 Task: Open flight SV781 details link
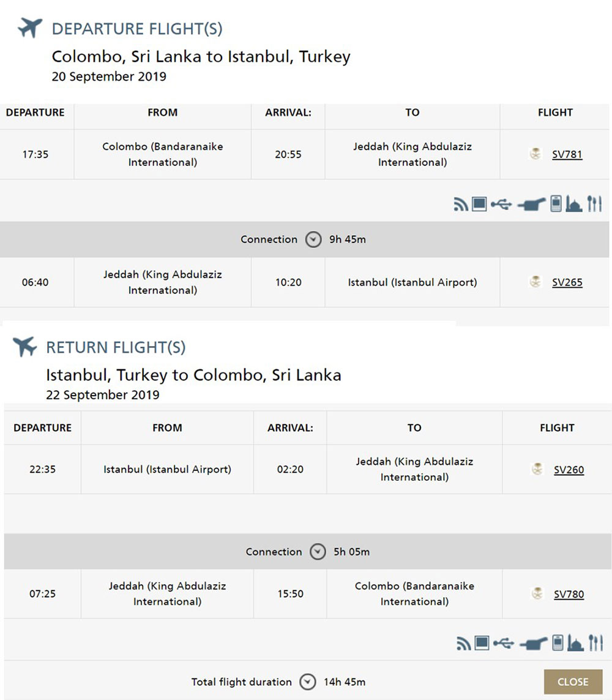pos(567,154)
